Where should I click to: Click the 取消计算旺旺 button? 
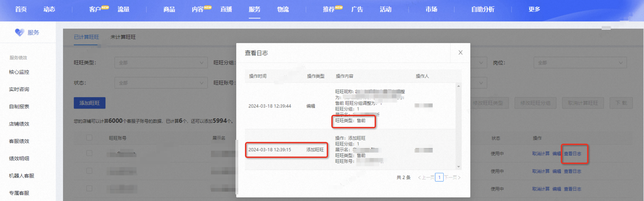[583, 103]
